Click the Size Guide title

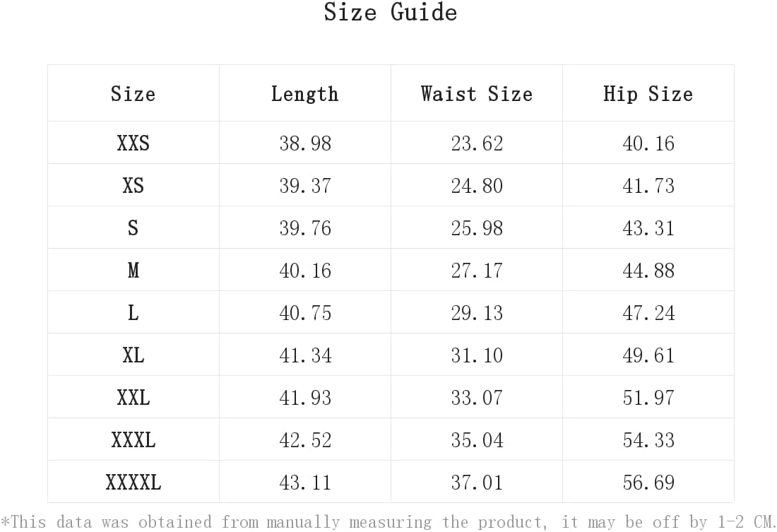pos(390,12)
